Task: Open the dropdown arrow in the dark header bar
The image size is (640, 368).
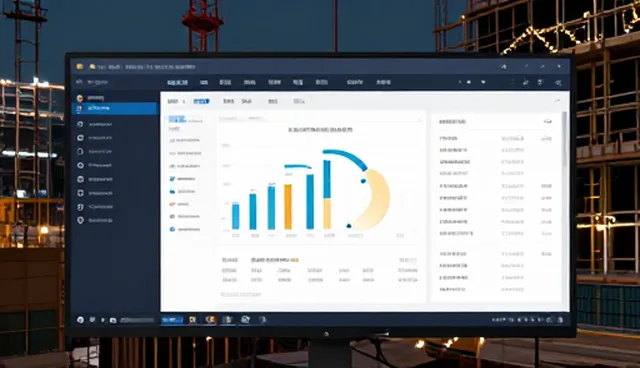Action: 483,82
